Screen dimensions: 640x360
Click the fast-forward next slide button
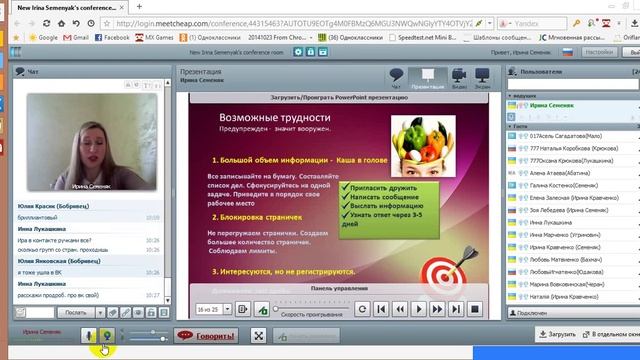[x=437, y=309]
